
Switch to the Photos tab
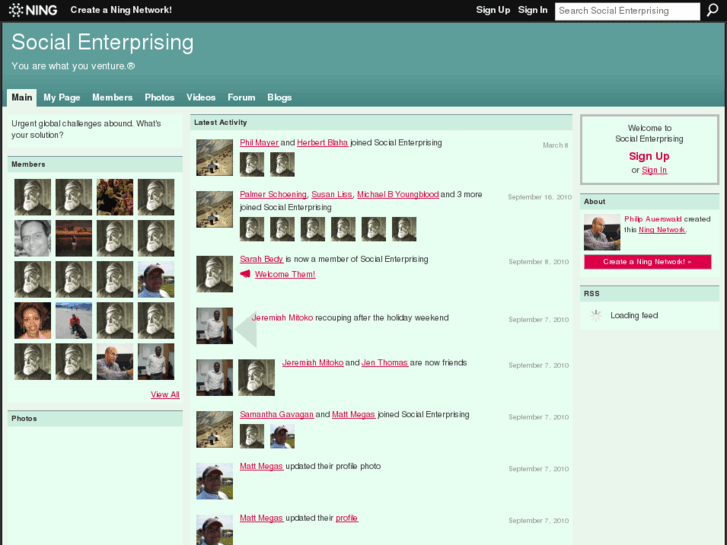point(159,97)
